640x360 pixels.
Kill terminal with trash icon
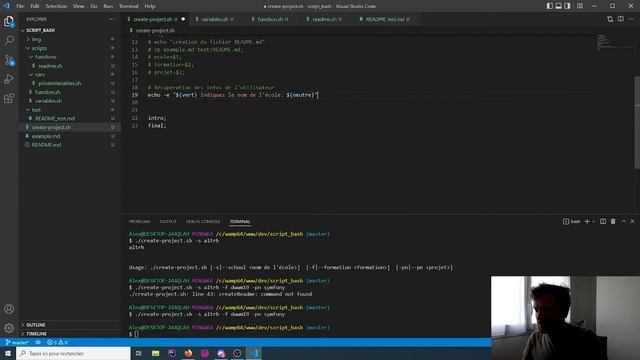613,221
